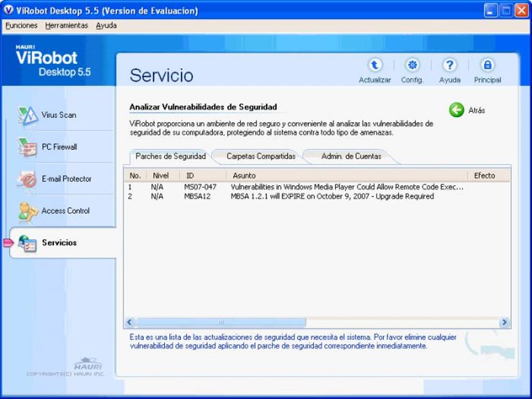Select the MS07-047 vulnerability row
Image resolution: width=532 pixels, height=399 pixels.
[313, 186]
